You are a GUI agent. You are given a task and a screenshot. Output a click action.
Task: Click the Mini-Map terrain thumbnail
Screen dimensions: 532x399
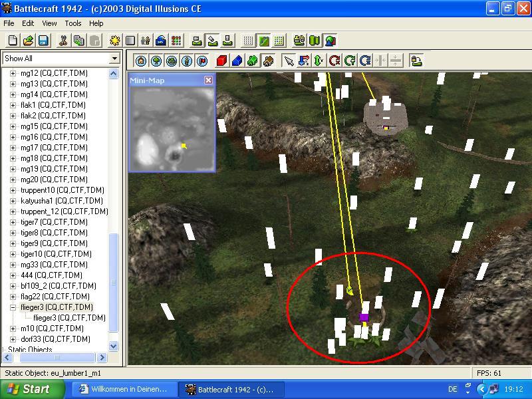[x=172, y=129]
